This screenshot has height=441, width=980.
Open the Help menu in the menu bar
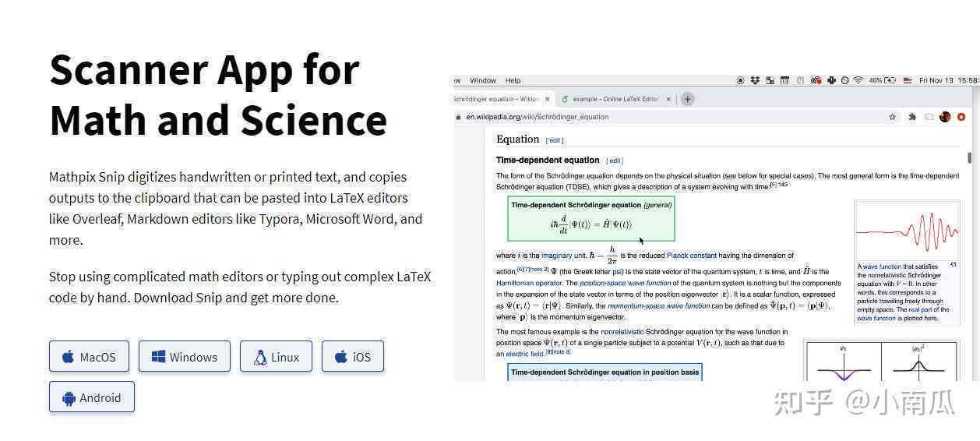pos(513,80)
